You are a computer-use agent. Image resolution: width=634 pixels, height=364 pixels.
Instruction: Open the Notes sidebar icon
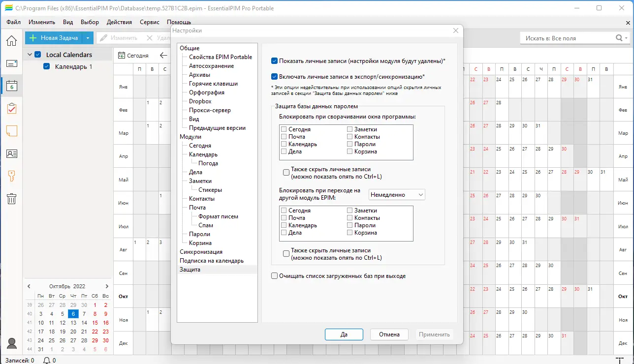tap(11, 131)
